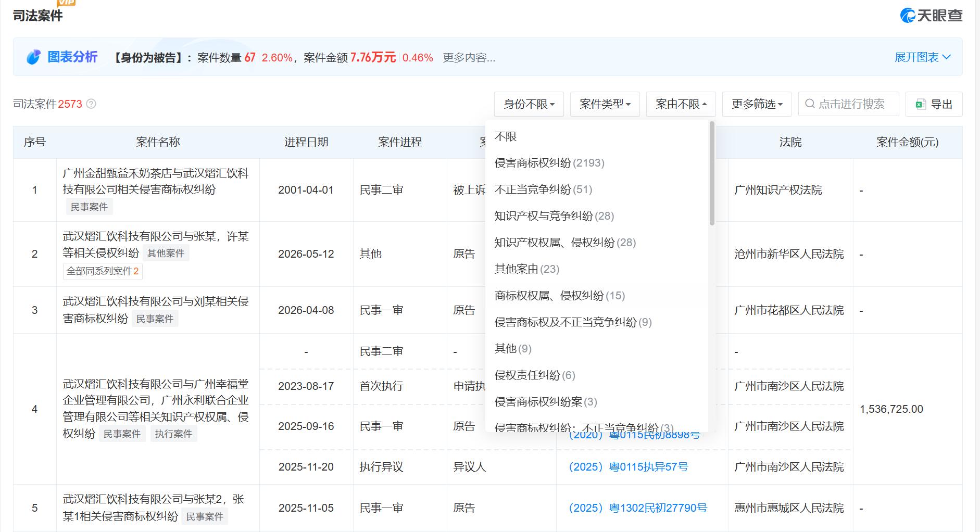The image size is (980, 532).
Task: Open case 武汉熠汇饮科技有限公司与张某，许某
Action: click(156, 244)
